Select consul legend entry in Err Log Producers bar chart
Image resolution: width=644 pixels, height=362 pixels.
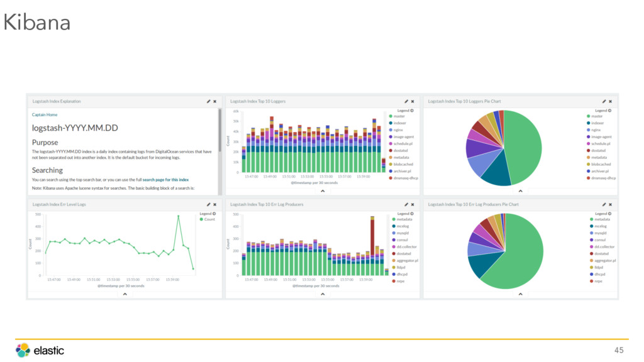coord(399,240)
